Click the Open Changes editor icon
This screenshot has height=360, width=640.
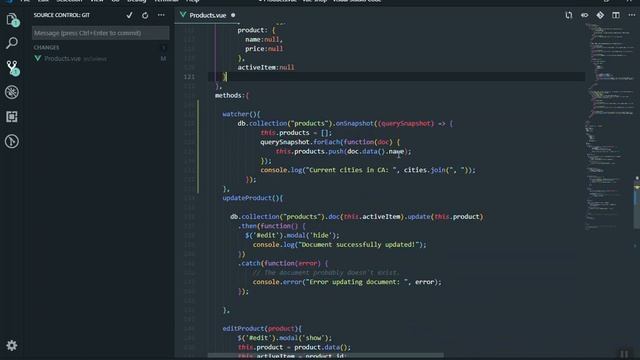tap(569, 15)
